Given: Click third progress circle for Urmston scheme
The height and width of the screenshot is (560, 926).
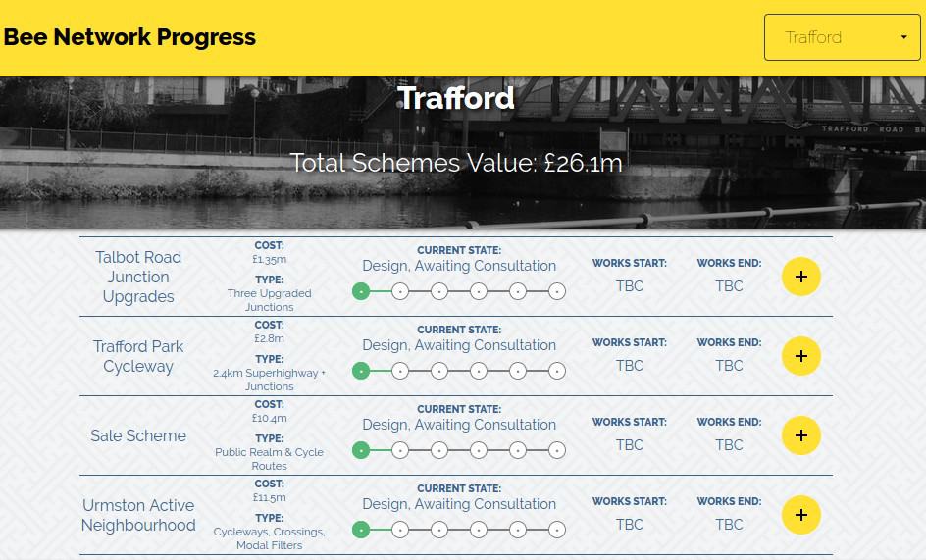Looking at the screenshot, I should [439, 530].
